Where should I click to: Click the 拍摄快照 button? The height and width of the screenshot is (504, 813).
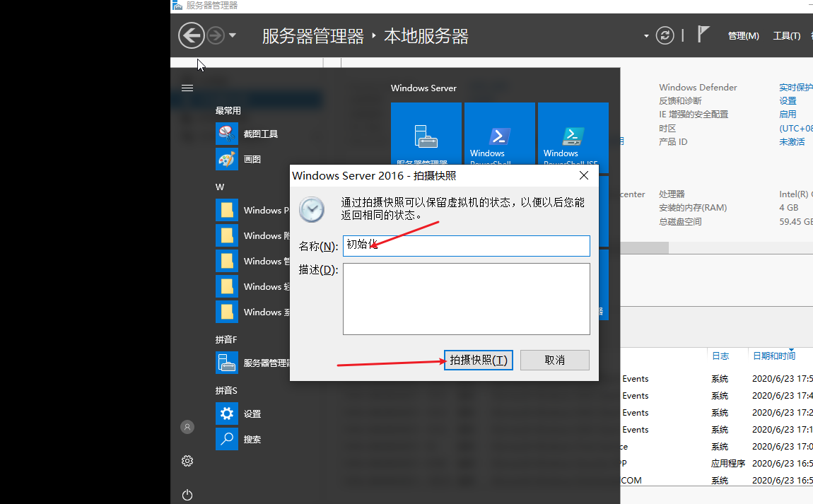478,360
